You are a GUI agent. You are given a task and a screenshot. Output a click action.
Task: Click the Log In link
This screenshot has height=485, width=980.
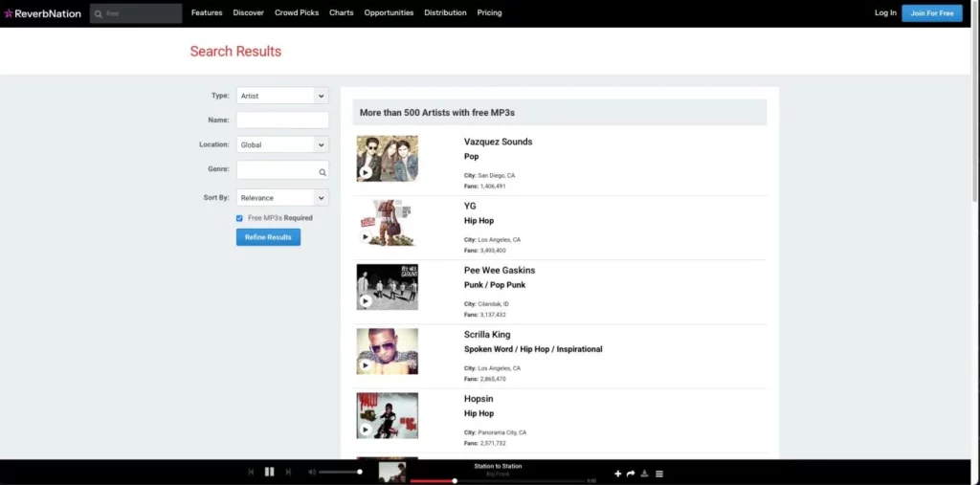click(x=885, y=12)
